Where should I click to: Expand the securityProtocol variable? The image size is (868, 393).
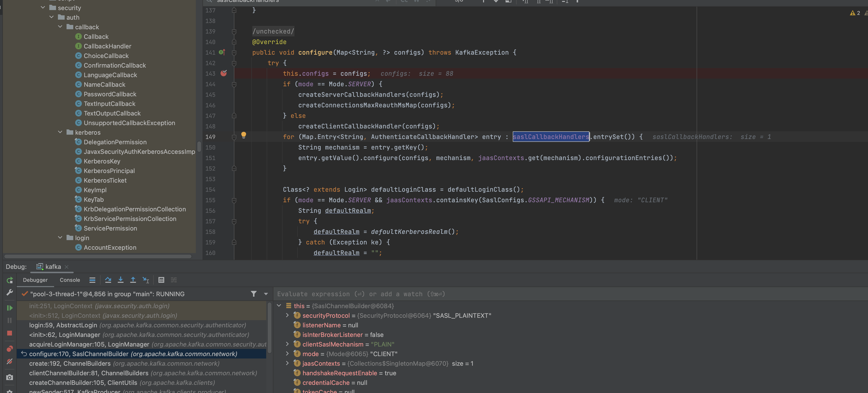(287, 315)
